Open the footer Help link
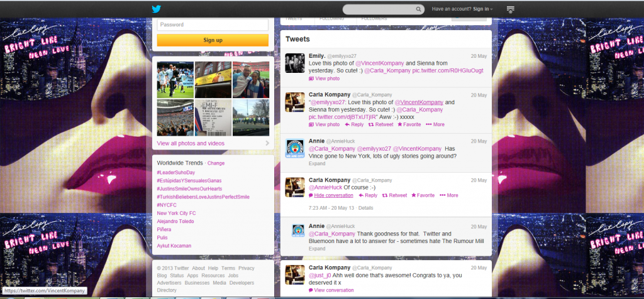644x299 pixels. [x=213, y=268]
